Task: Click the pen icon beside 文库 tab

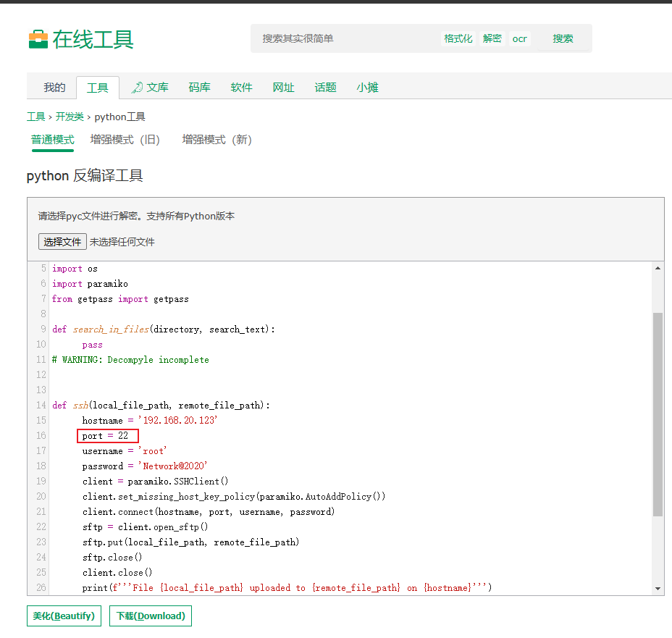Action: (x=138, y=87)
